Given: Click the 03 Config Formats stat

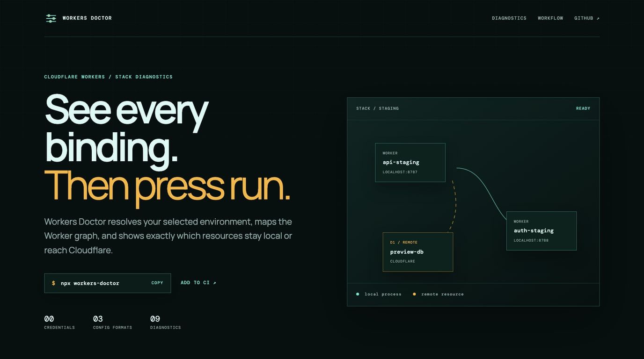Looking at the screenshot, I should (x=112, y=322).
